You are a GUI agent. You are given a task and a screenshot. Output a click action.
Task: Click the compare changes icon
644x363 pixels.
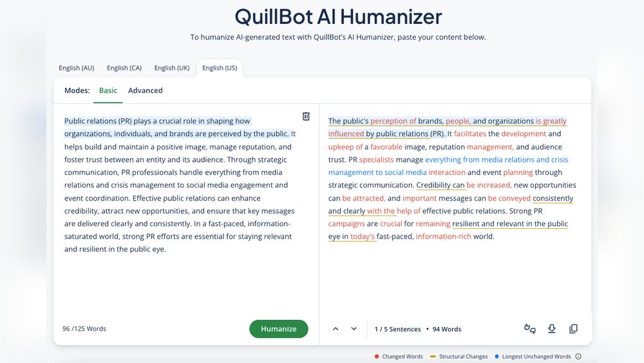[530, 329]
